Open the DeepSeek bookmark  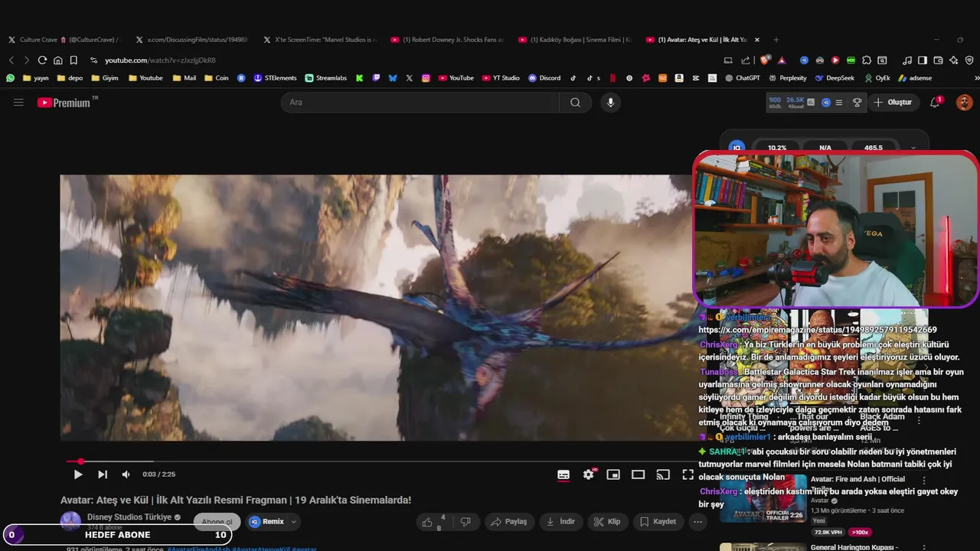point(835,78)
